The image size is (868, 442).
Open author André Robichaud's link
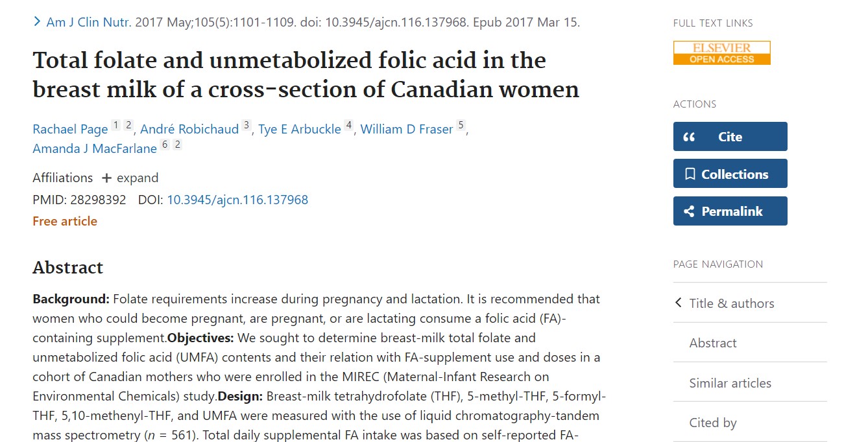(189, 129)
